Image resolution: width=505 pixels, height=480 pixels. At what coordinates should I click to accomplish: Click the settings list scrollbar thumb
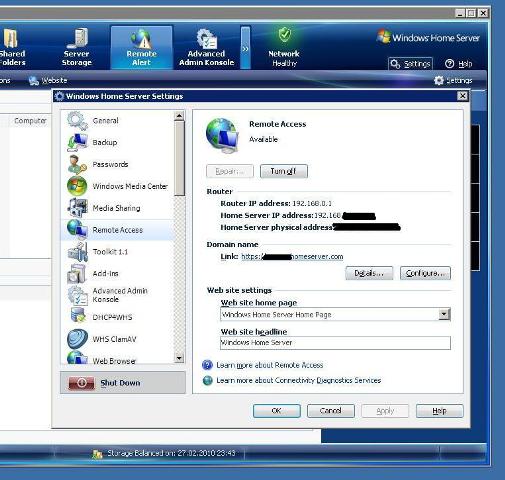click(x=179, y=159)
